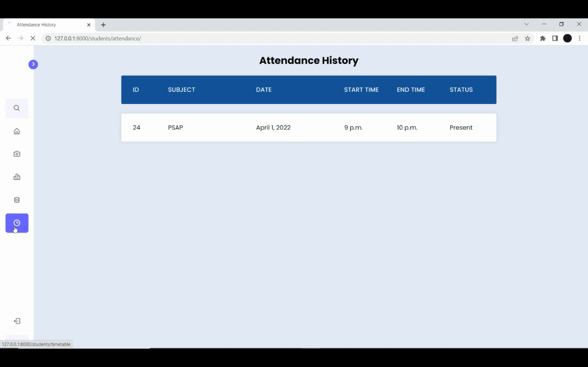
Task: Stop loading the page
Action: click(33, 38)
